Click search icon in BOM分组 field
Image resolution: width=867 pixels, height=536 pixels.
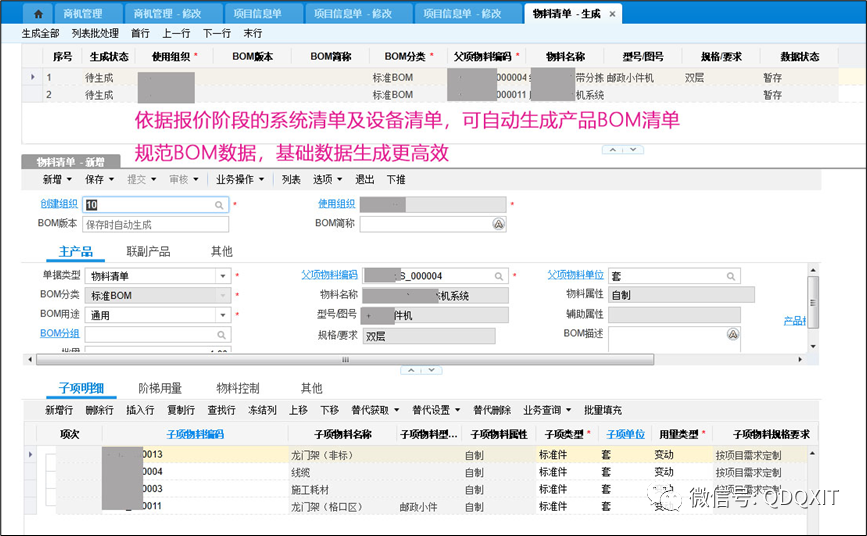click(x=222, y=335)
